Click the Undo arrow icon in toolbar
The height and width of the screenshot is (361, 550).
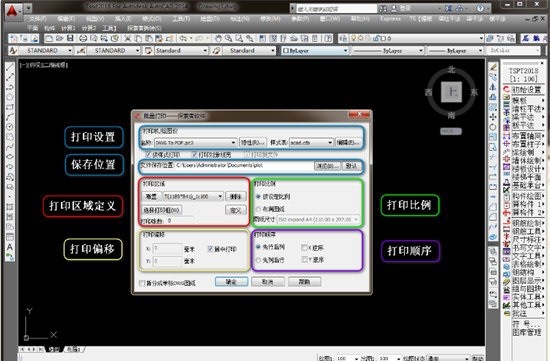[183, 38]
